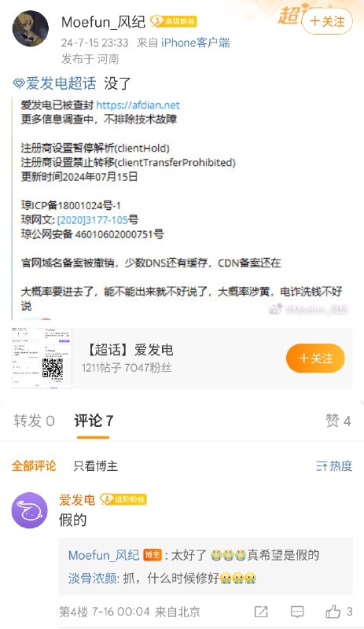Select the 评论 7 tab
Viewport: 364px width, 629px height.
(x=94, y=421)
